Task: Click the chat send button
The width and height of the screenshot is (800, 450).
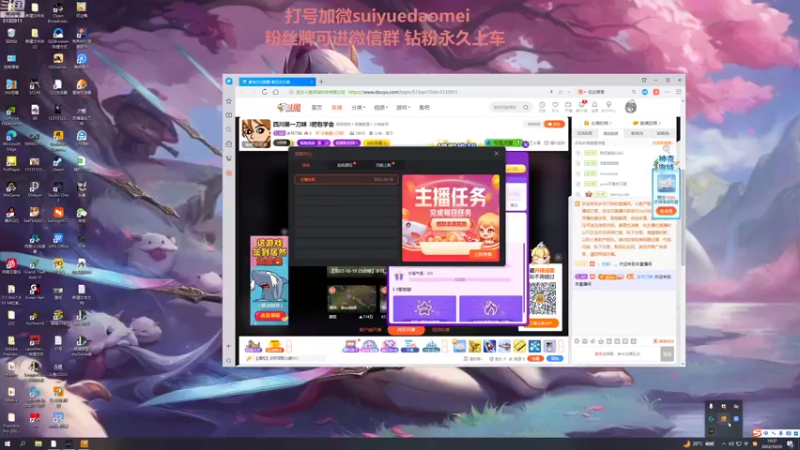Action: coord(667,354)
